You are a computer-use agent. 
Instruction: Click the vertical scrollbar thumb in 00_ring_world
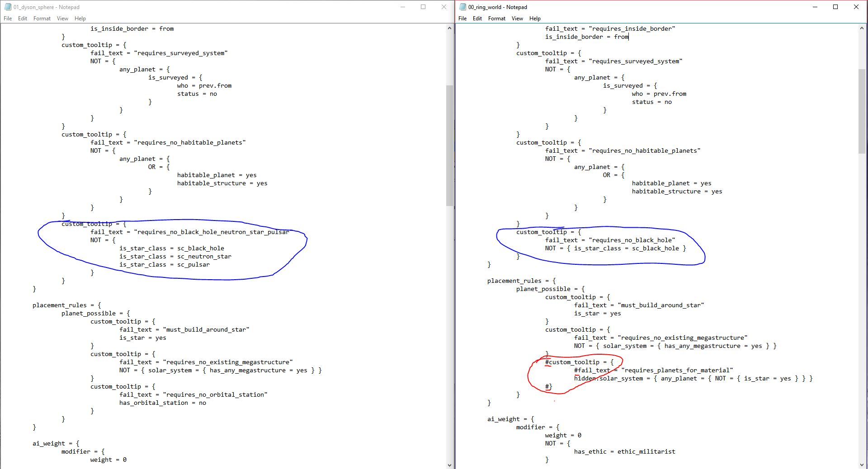click(863, 111)
